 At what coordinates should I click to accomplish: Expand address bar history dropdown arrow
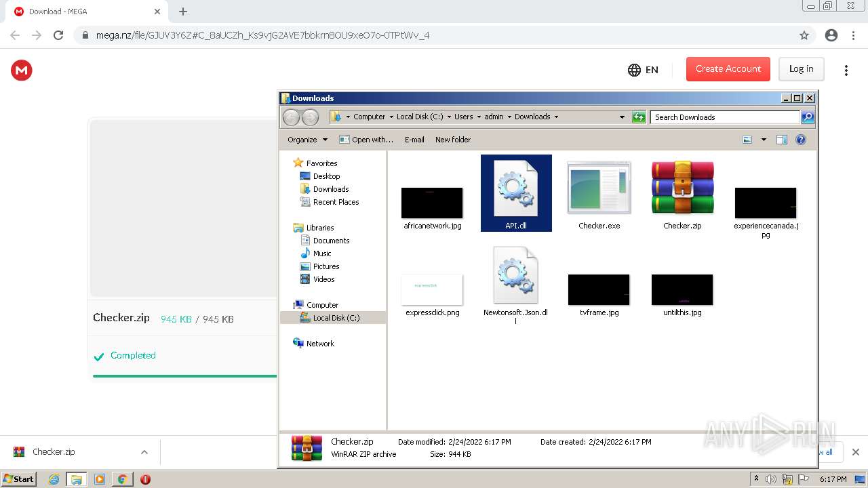622,117
